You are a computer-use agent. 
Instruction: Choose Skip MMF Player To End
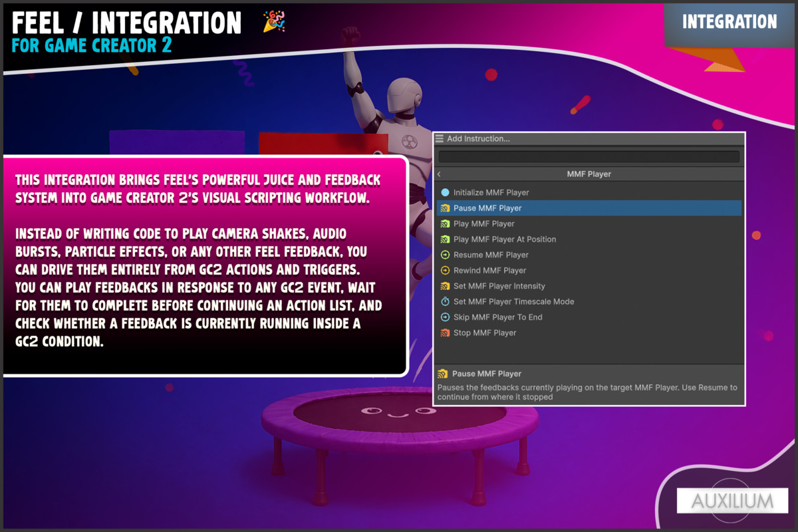pyautogui.click(x=589, y=317)
